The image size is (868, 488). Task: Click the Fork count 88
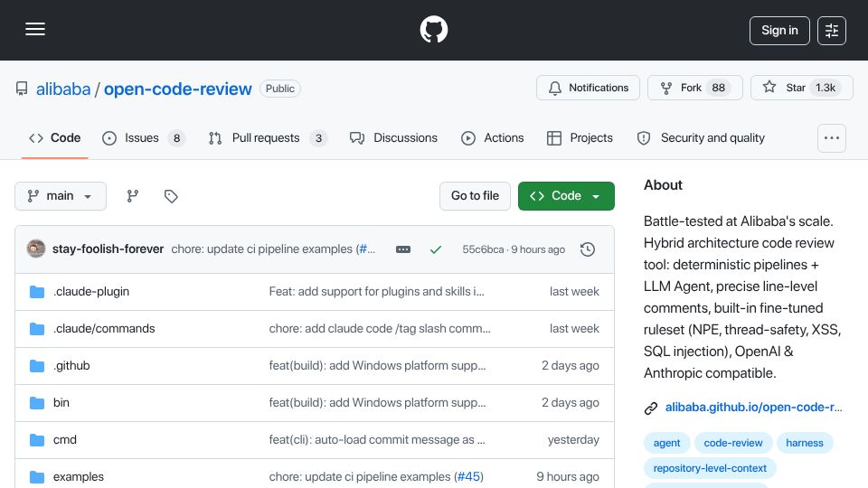[x=719, y=88]
